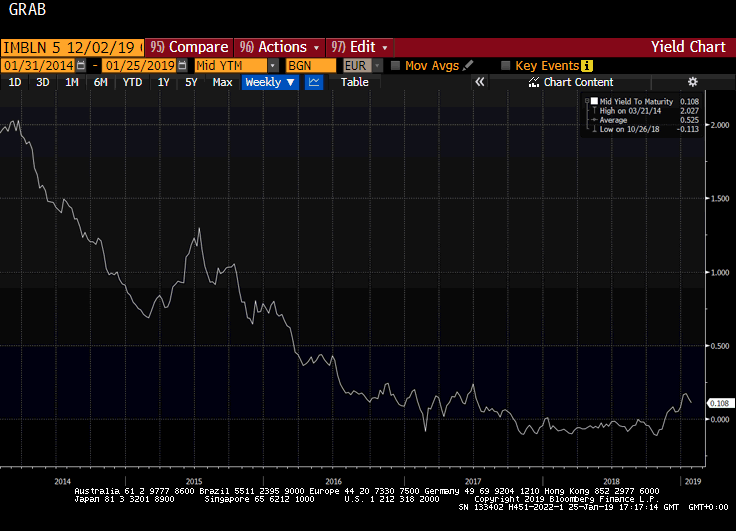Open the Mid YTM dropdown arrow
Screen dimensions: 736x531
[273, 65]
